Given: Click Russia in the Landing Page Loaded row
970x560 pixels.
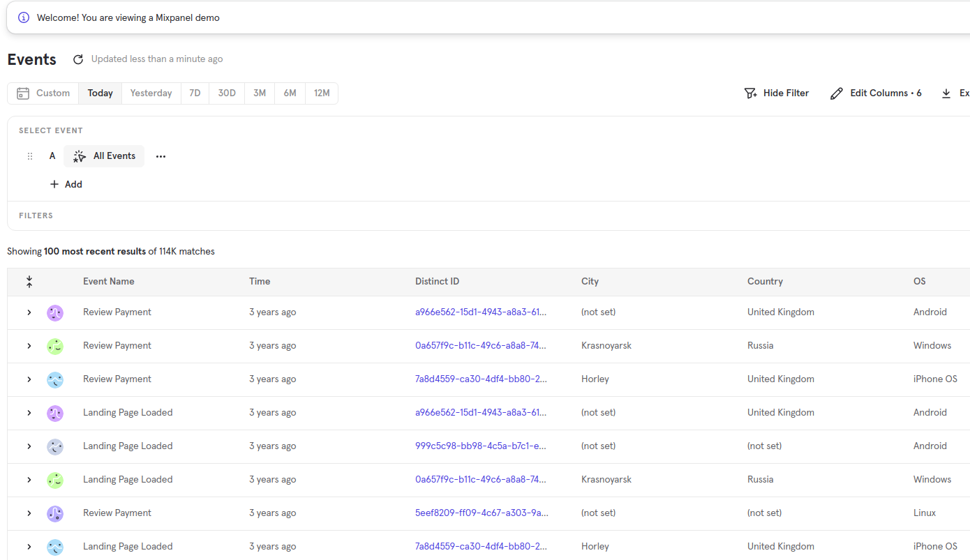Looking at the screenshot, I should point(761,480).
